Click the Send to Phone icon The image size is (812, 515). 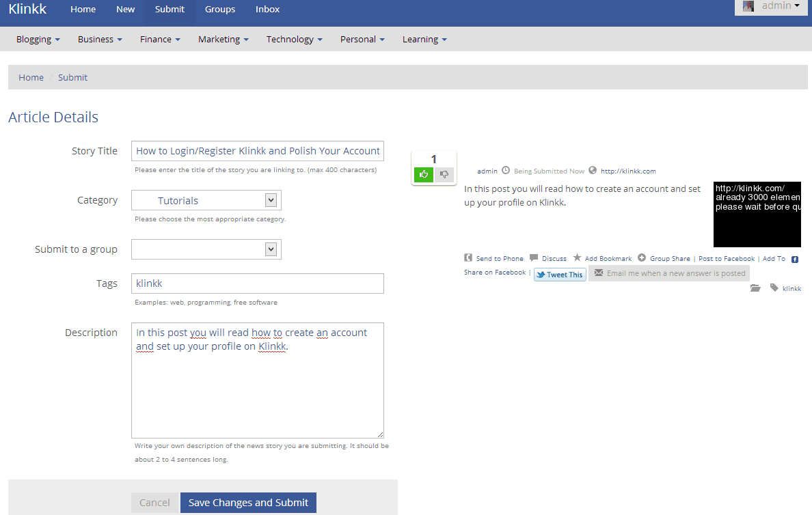coord(468,257)
